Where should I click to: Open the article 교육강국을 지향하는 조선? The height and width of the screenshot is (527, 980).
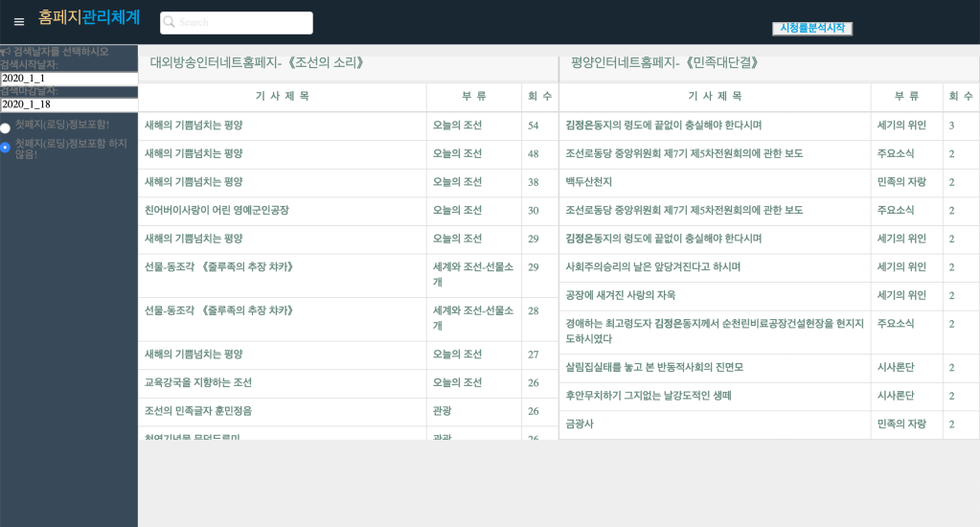198,383
